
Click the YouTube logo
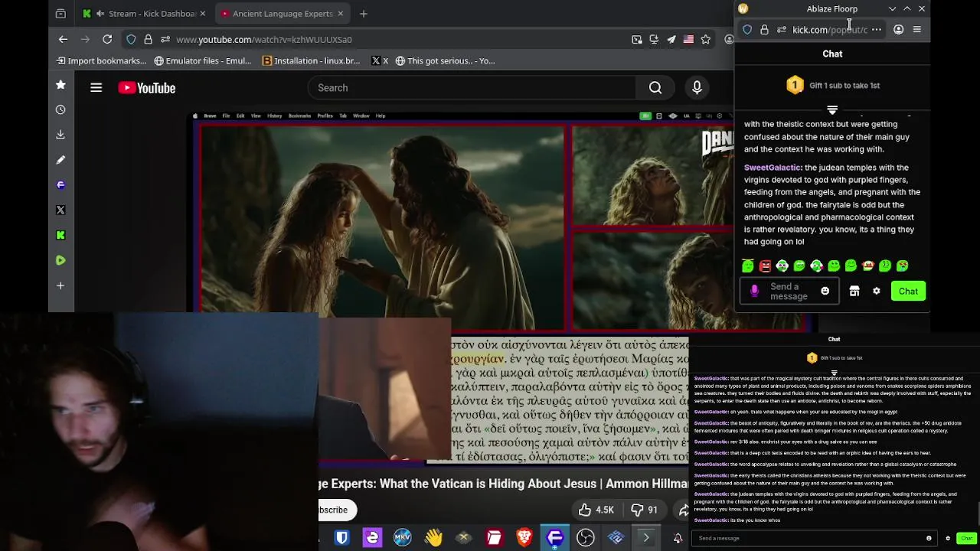click(x=147, y=88)
